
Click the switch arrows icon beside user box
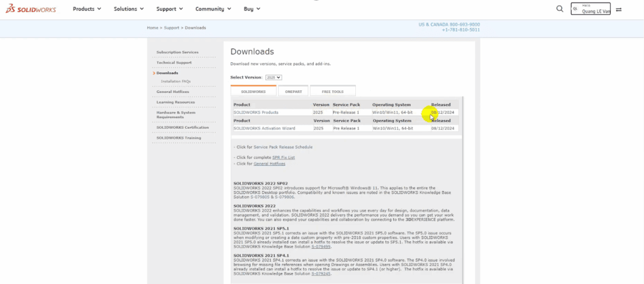tap(619, 9)
